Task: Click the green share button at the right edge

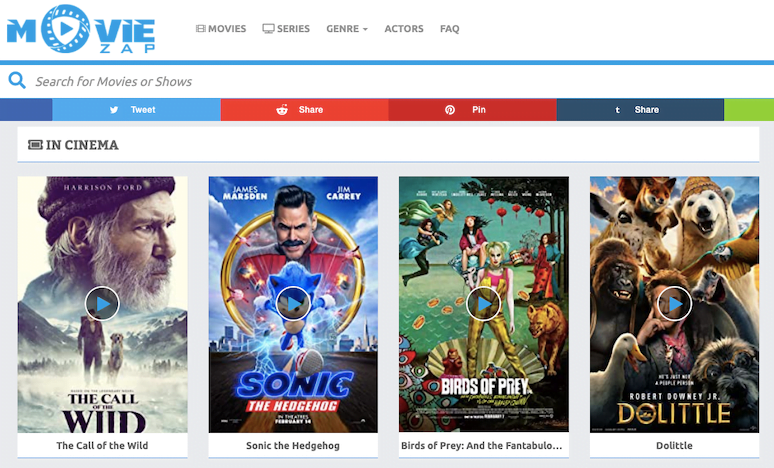Action: [749, 110]
